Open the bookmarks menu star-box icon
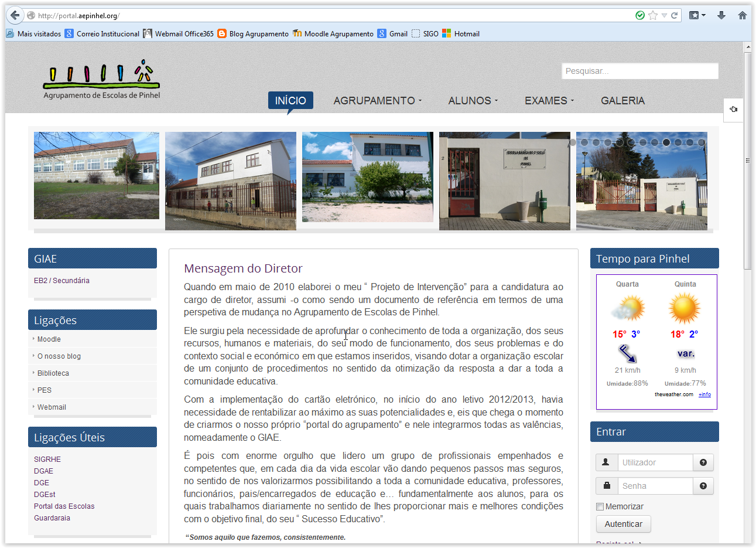The height and width of the screenshot is (548, 756). tap(694, 15)
